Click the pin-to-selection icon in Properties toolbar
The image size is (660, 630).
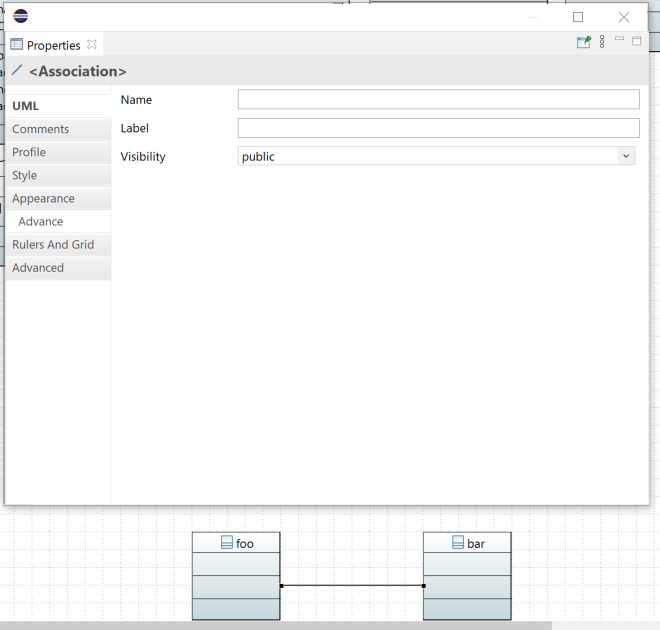(x=583, y=42)
